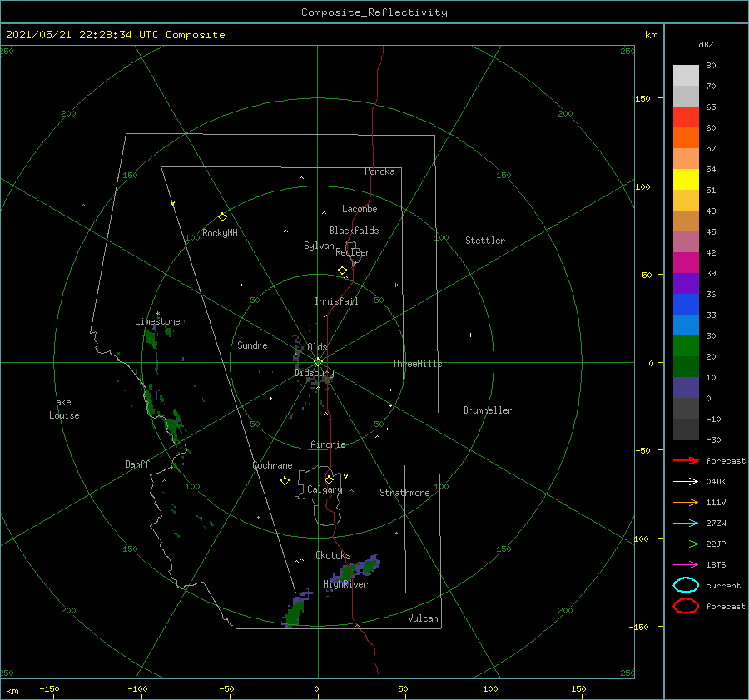Image resolution: width=749 pixels, height=700 pixels.
Task: Click the Limestone label
Action: (x=157, y=321)
